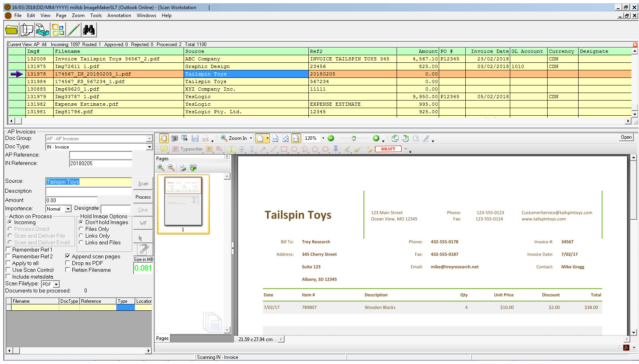Click the Process button
Viewport: 639px width, 364px height.
[143, 197]
